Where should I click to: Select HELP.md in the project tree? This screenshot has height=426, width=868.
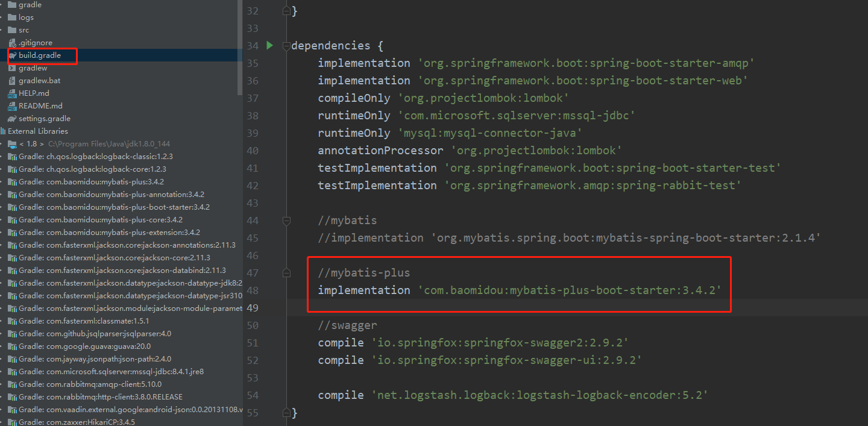click(34, 93)
